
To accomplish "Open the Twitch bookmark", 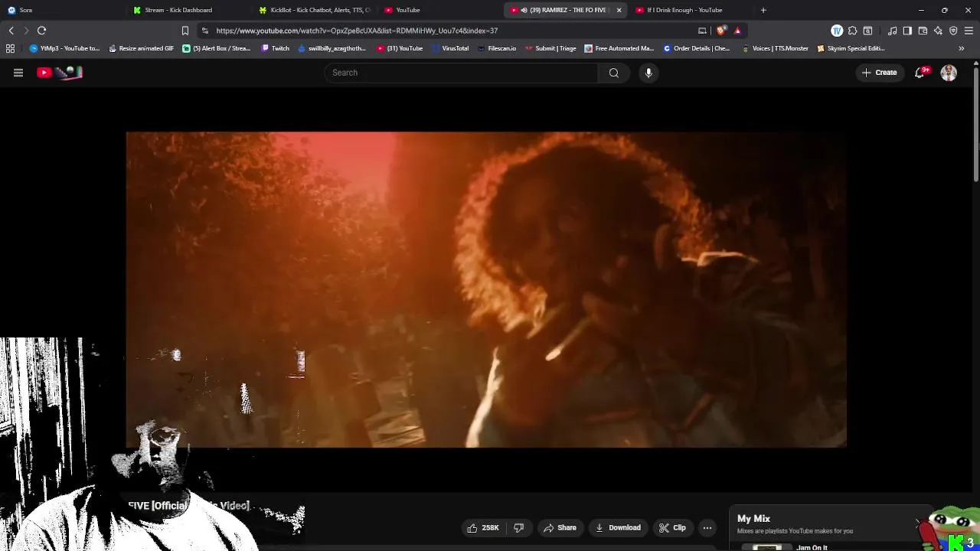I will click(276, 48).
